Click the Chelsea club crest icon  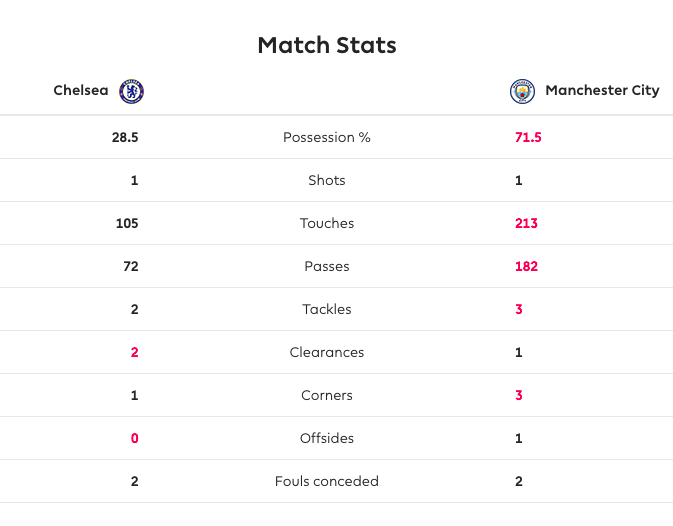click(x=132, y=91)
